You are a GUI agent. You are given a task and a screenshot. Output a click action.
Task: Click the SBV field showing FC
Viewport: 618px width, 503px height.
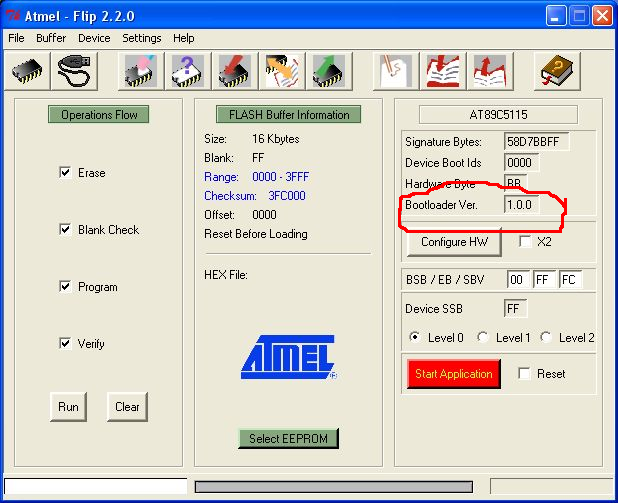(570, 279)
